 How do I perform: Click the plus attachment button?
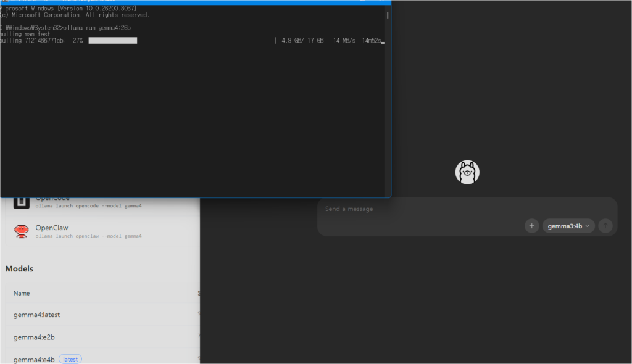tap(531, 226)
